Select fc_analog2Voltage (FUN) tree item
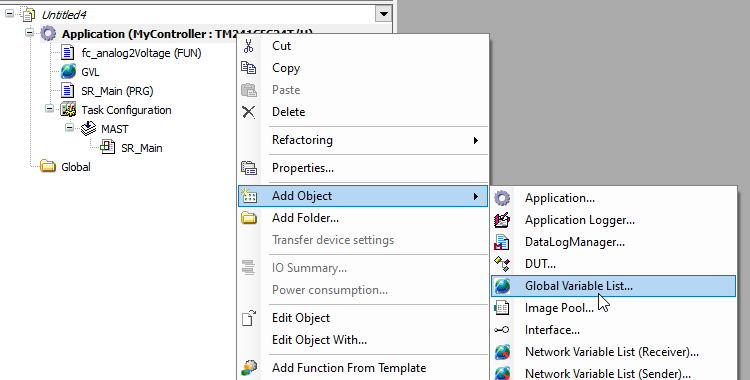This screenshot has height=380, width=750. [141, 53]
